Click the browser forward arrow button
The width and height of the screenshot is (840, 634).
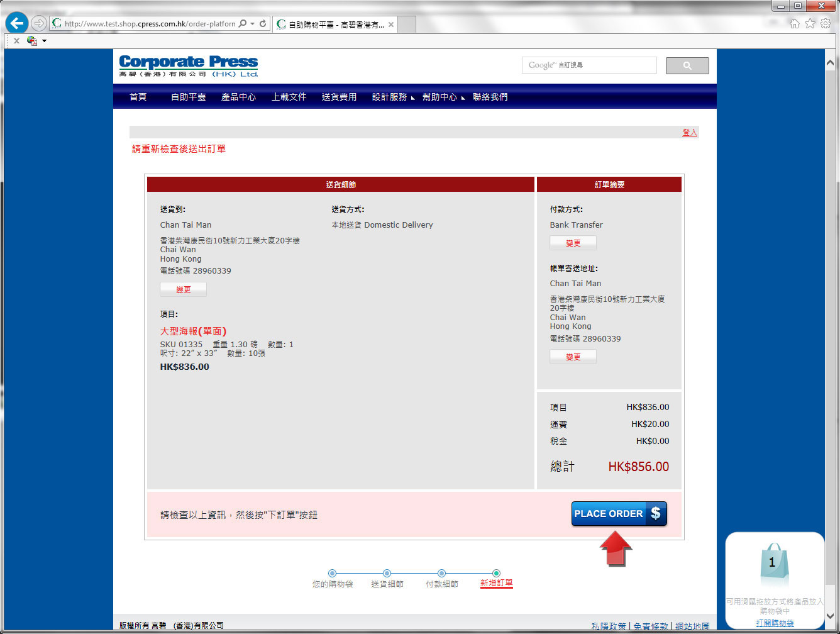(x=39, y=23)
